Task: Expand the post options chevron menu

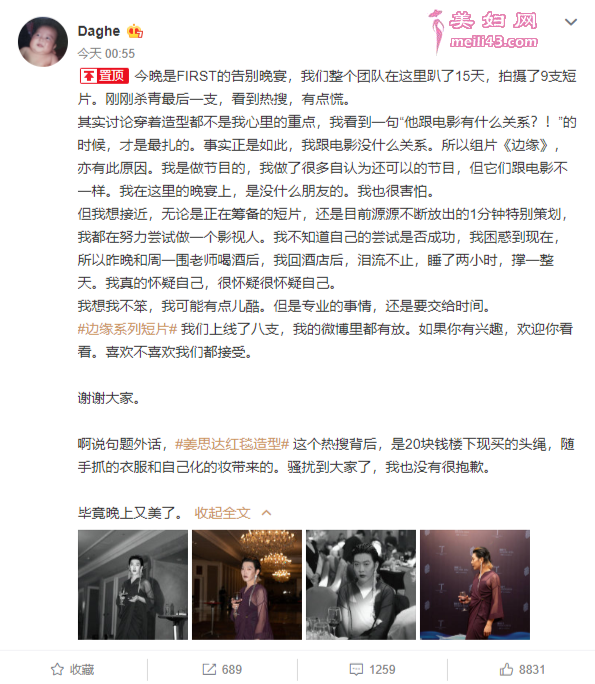Action: tap(571, 22)
